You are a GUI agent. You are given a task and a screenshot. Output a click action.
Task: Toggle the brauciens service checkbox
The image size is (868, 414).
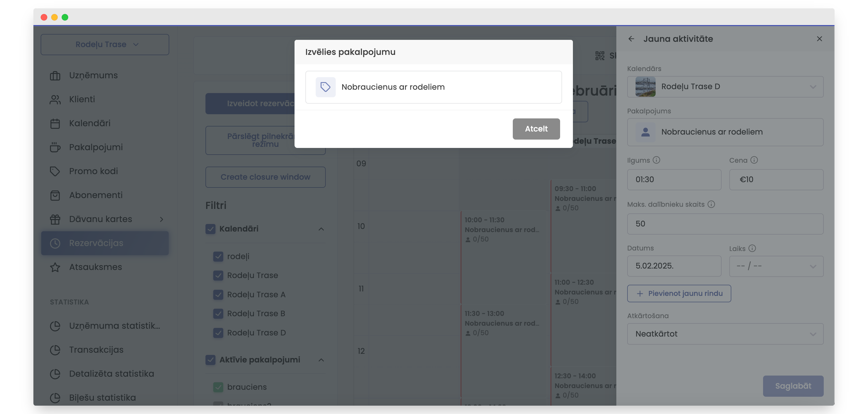218,387
